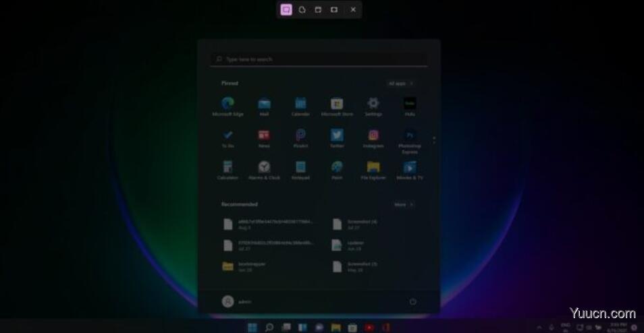Select Rectangular Snip mode in snipping toolbar
The width and height of the screenshot is (644, 333).
point(286,9)
